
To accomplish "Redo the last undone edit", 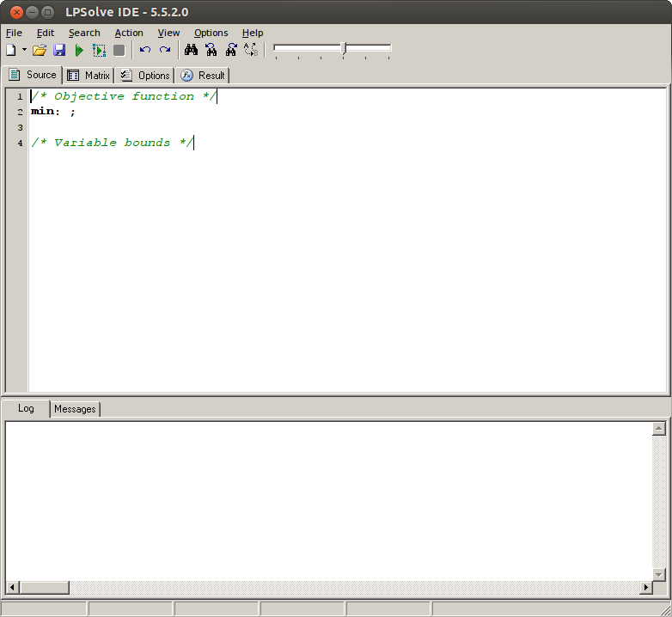I will (164, 51).
